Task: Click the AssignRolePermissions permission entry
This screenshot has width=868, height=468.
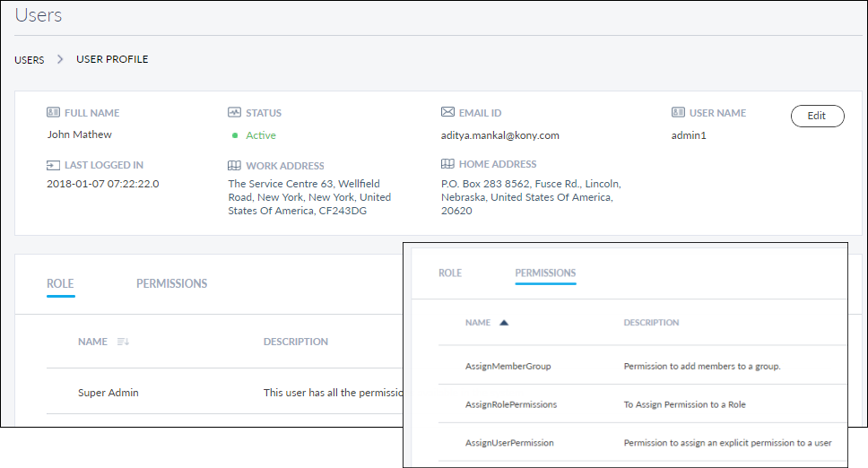Action: coord(510,404)
